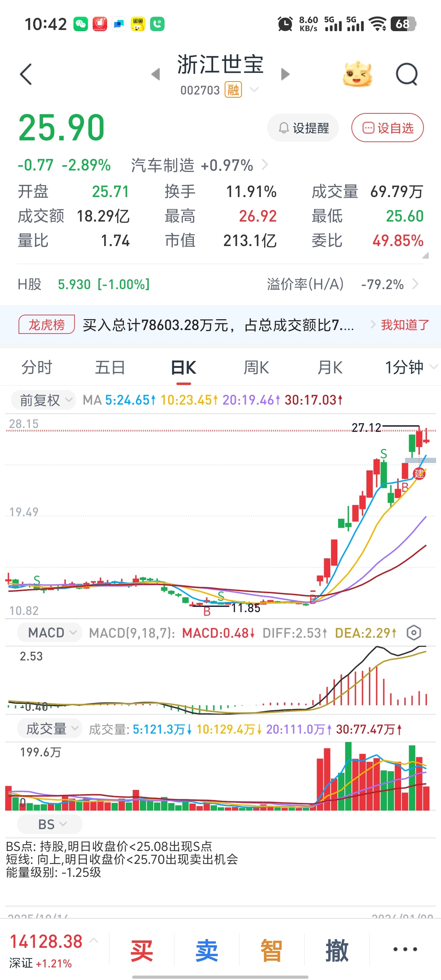Viewport: 441px width, 980px height.
Task: Open the 1分钟 period dropdown
Action: (411, 367)
